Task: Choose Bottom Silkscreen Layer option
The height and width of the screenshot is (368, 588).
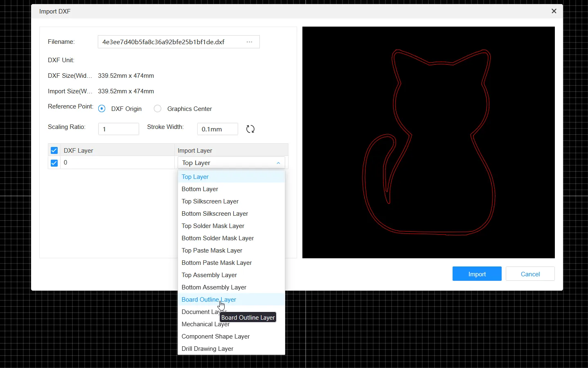Action: 232,214
